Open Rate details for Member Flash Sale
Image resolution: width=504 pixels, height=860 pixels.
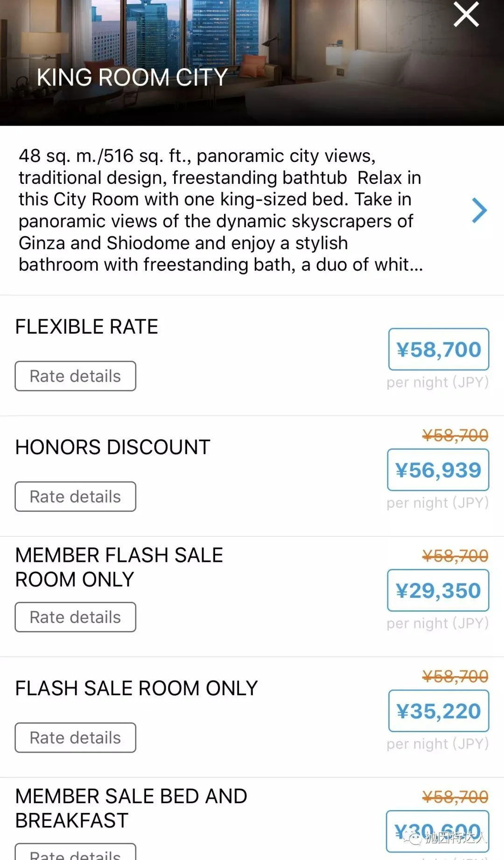(x=75, y=617)
